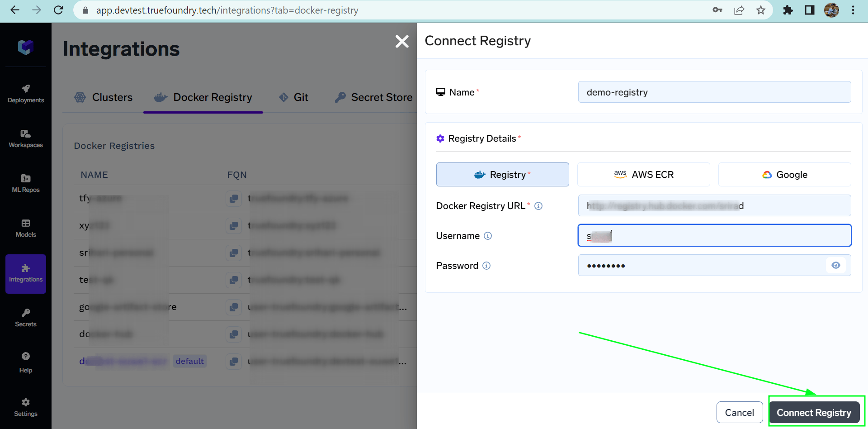
Task: View the Docker Registry URL info tooltip
Action: point(538,205)
